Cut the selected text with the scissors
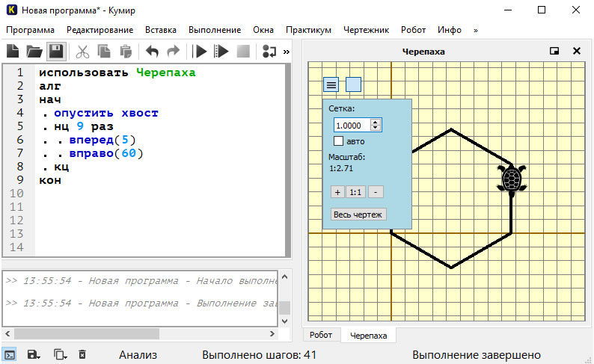The image size is (594, 364). click(82, 51)
